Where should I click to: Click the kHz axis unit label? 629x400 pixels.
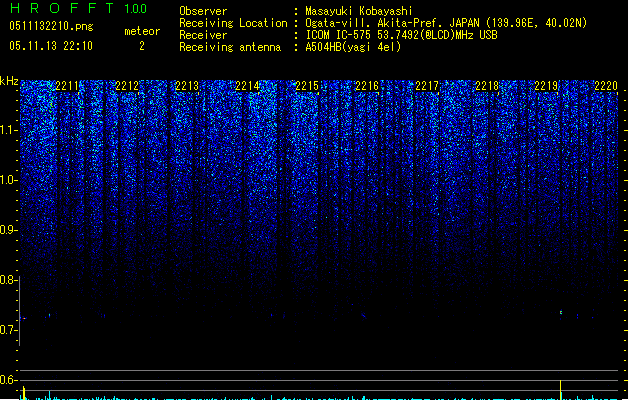pos(9,81)
